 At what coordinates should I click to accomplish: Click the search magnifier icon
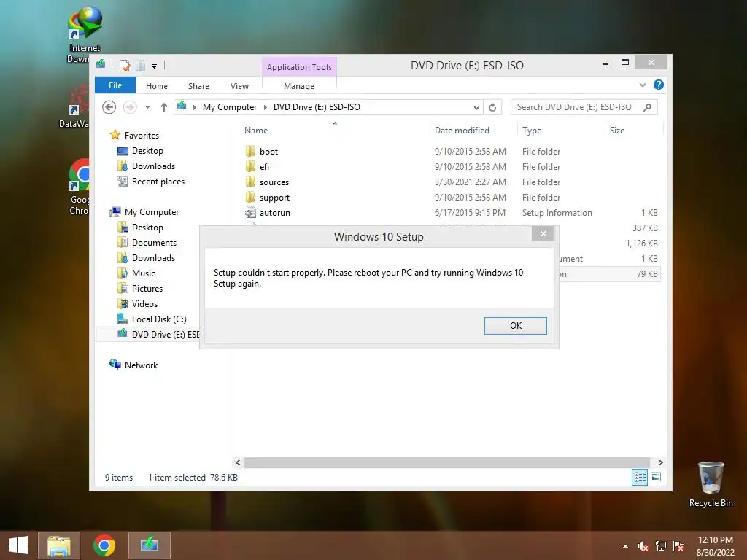[648, 107]
